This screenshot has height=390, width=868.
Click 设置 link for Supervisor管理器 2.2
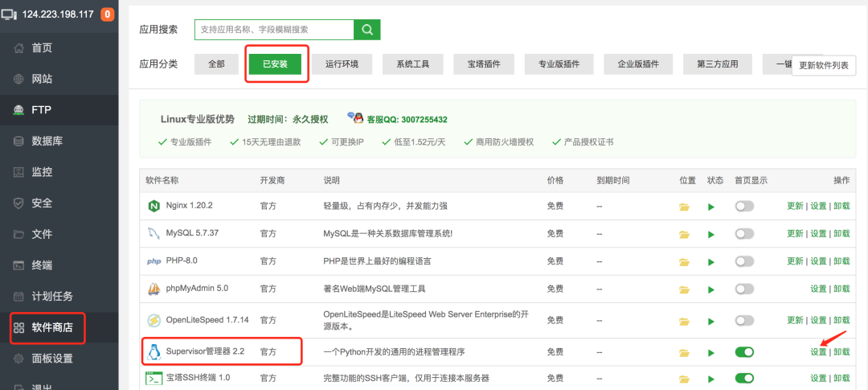tap(818, 351)
